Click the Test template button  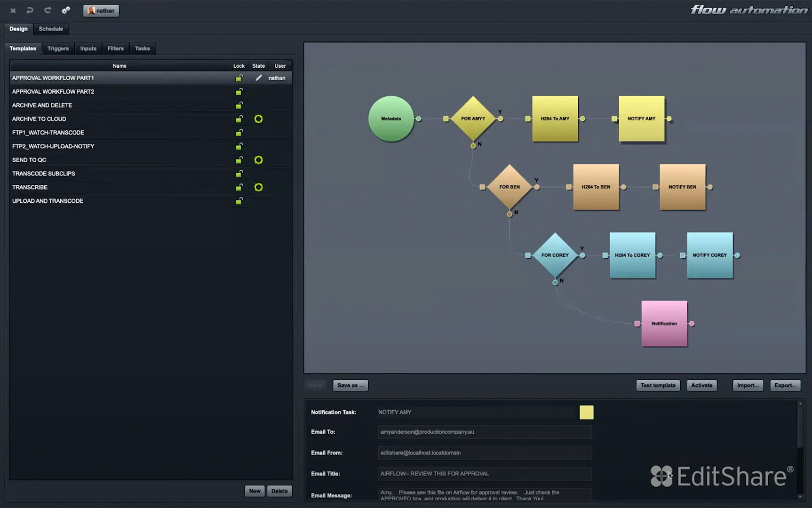[658, 385]
